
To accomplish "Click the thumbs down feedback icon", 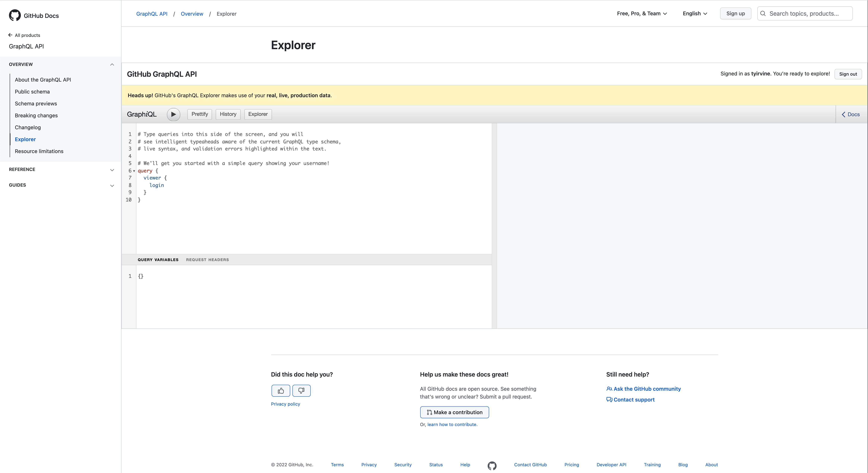I will 302,391.
